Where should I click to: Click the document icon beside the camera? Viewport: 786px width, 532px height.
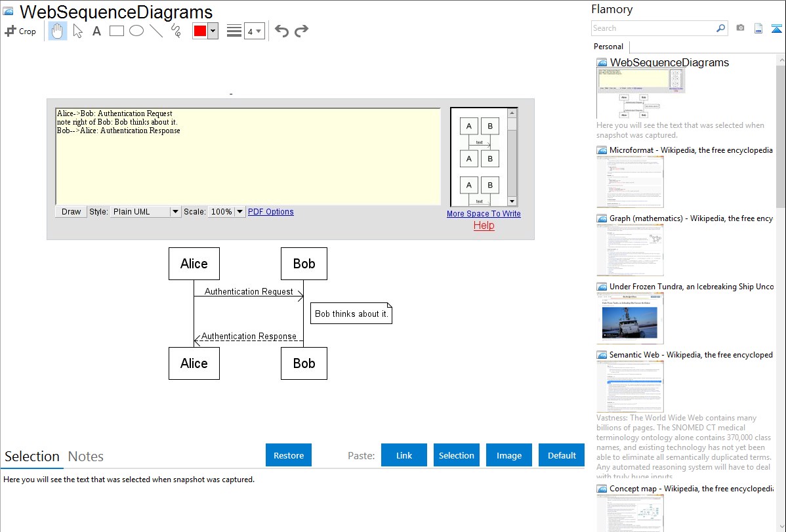click(x=758, y=28)
